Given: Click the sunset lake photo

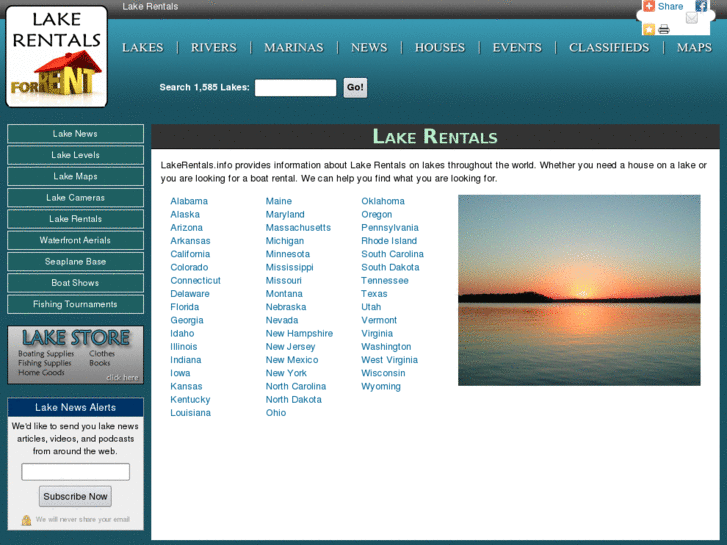Looking at the screenshot, I should click(x=579, y=290).
